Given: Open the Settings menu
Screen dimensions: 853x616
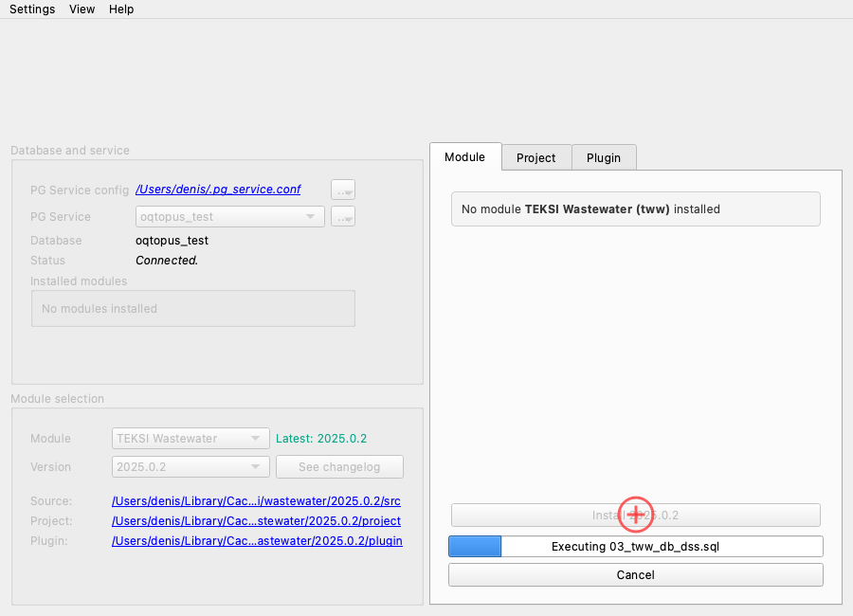Looking at the screenshot, I should (32, 9).
